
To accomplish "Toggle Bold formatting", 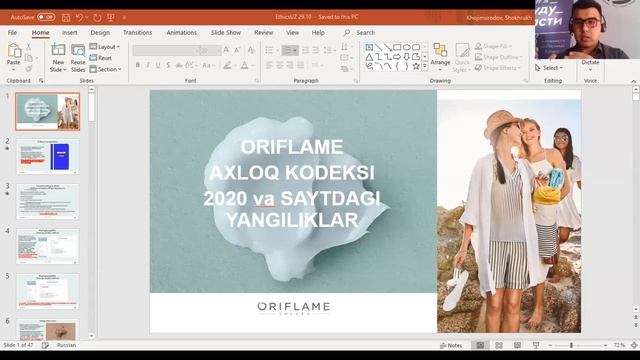I will point(138,65).
